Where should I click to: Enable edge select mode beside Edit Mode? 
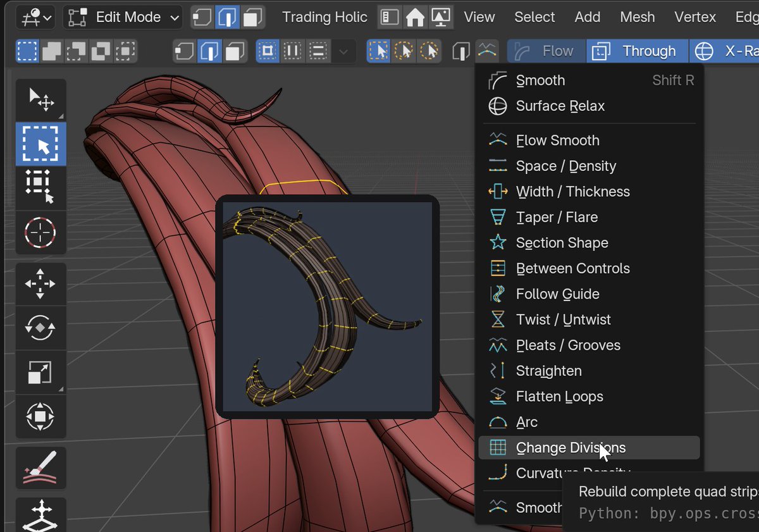point(226,17)
